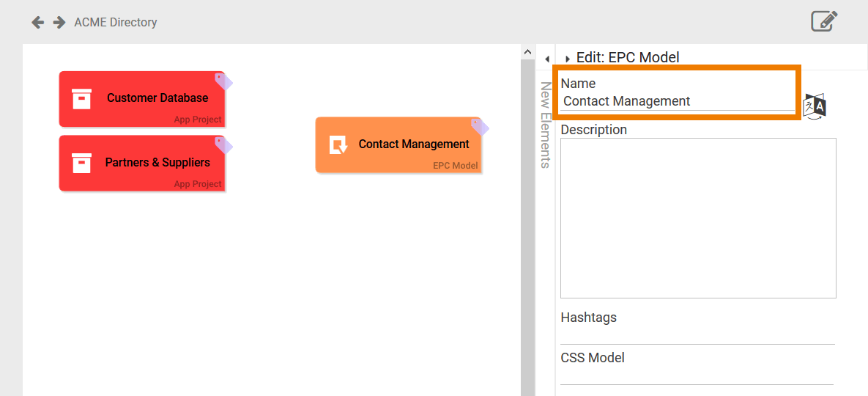Click the back navigation arrow

pyautogui.click(x=38, y=23)
